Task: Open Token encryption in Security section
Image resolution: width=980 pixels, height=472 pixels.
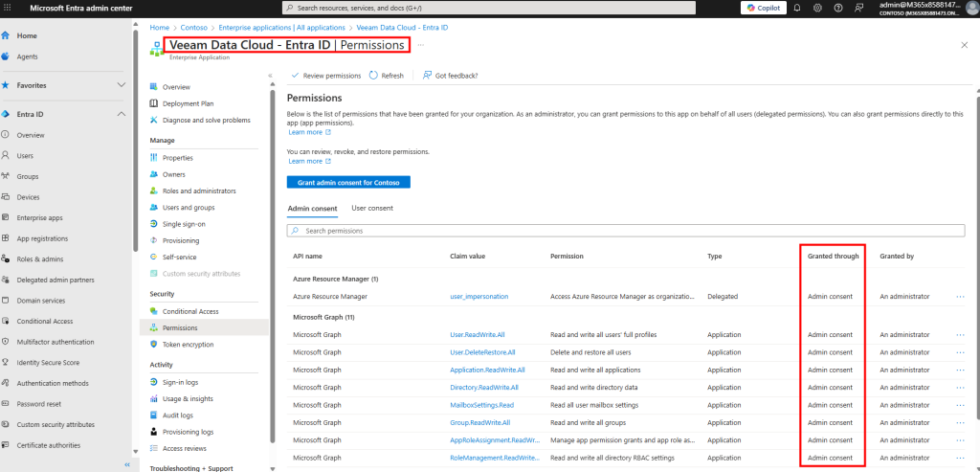Action: [x=188, y=344]
